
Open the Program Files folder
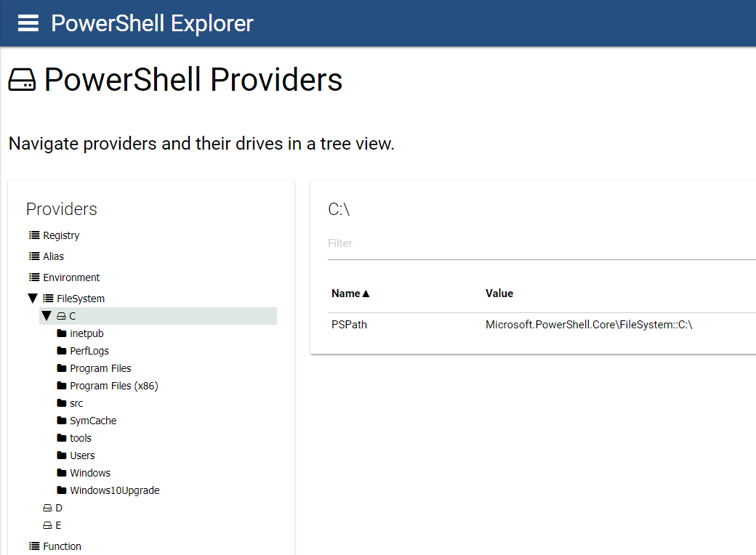(100, 368)
